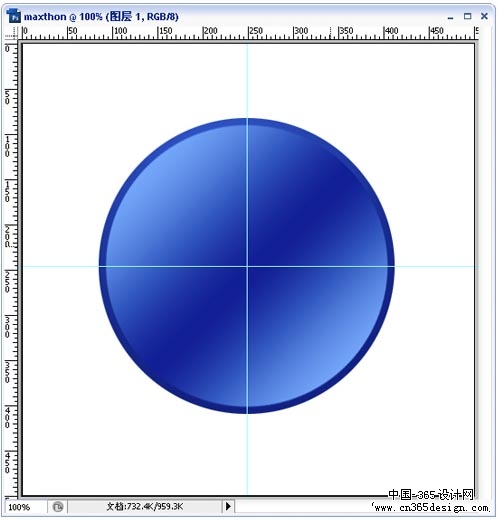The height and width of the screenshot is (522, 499).
Task: Click the www.cn365design.com watermark text
Action: pyautogui.click(x=430, y=508)
